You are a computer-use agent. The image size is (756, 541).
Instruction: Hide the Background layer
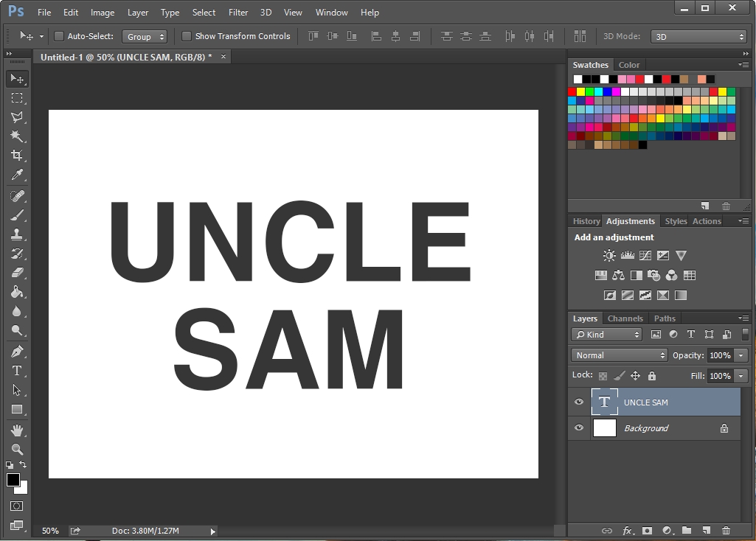[x=579, y=427]
